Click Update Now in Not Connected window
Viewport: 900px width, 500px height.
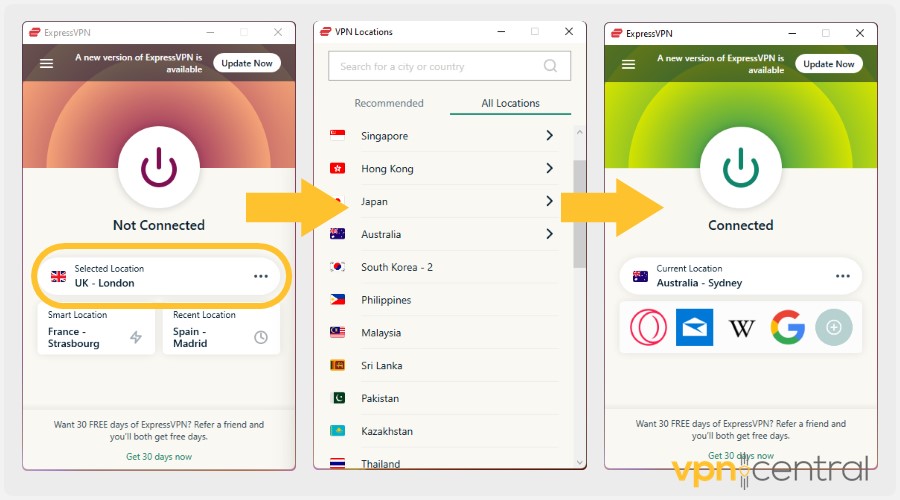[x=247, y=63]
